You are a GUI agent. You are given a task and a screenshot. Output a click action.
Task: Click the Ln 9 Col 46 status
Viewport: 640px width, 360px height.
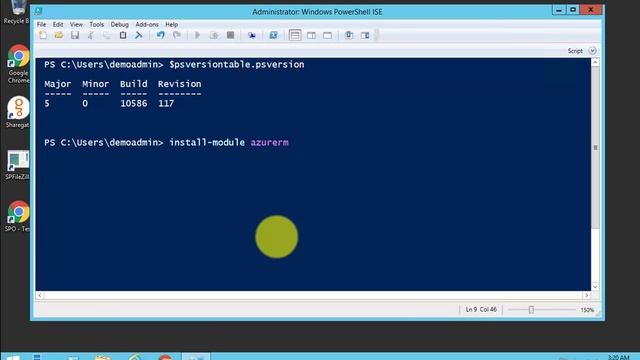(481, 309)
